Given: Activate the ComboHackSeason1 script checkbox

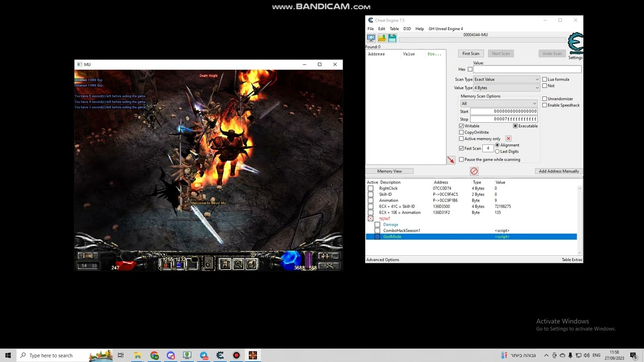Looking at the screenshot, I should (377, 231).
